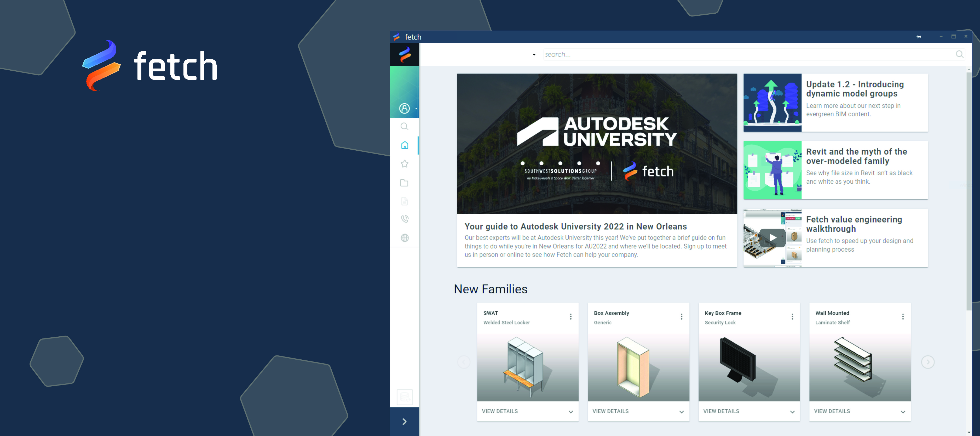Open the search category dropdown caret
Image resolution: width=980 pixels, height=436 pixels.
click(534, 54)
